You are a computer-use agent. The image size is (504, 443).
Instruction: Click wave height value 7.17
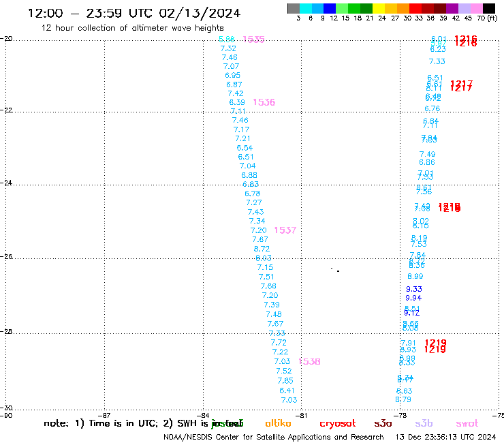click(x=241, y=129)
